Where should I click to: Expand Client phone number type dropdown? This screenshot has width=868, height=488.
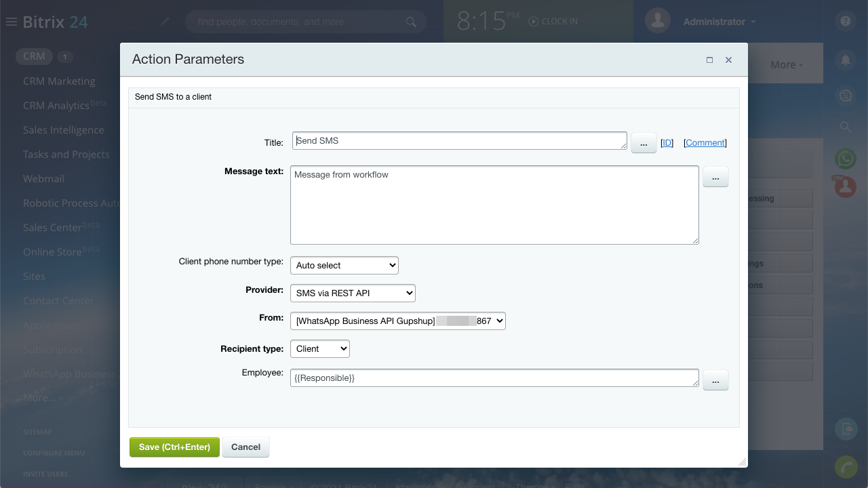344,265
